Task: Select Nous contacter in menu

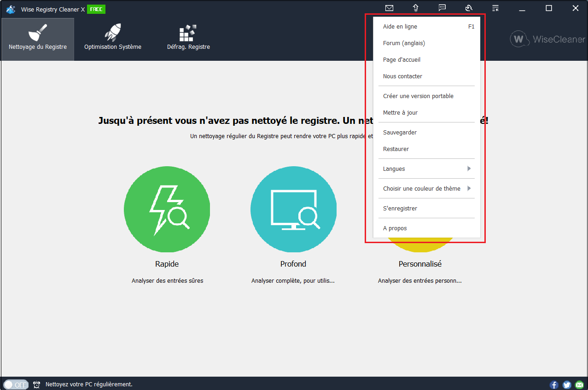Action: pos(426,76)
